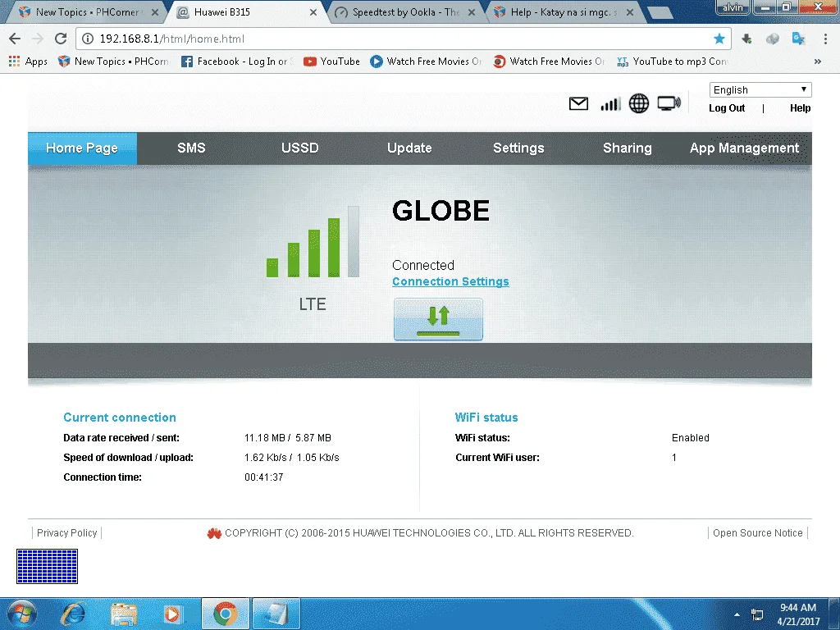Click the download extension icon in toolbar
The width and height of the screenshot is (840, 630).
pyautogui.click(x=746, y=39)
